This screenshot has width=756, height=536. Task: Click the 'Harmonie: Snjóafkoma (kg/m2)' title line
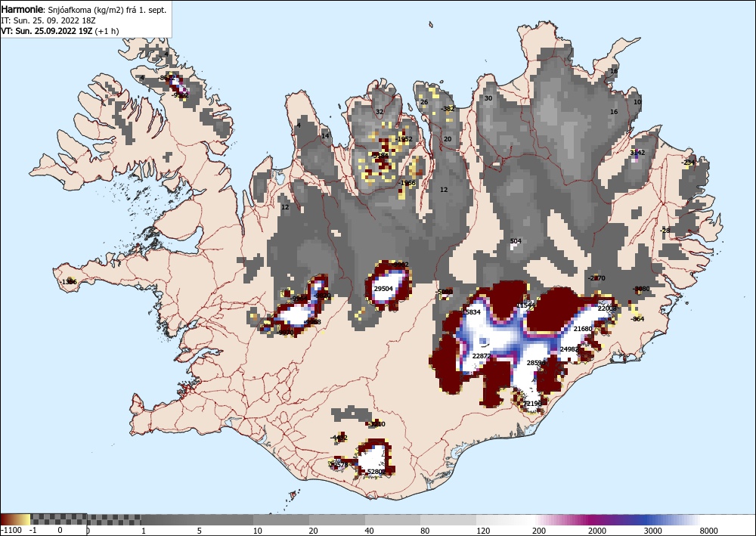[84, 10]
